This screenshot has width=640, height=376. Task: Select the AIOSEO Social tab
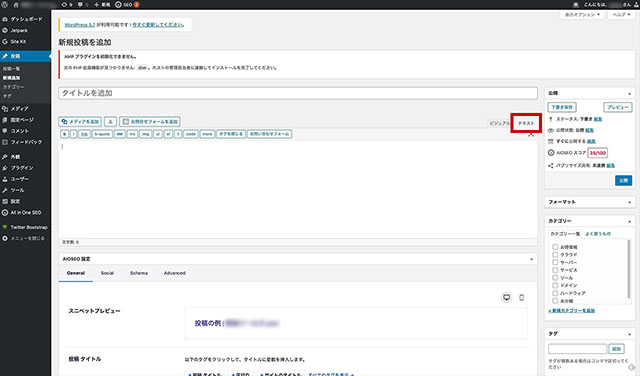(107, 273)
